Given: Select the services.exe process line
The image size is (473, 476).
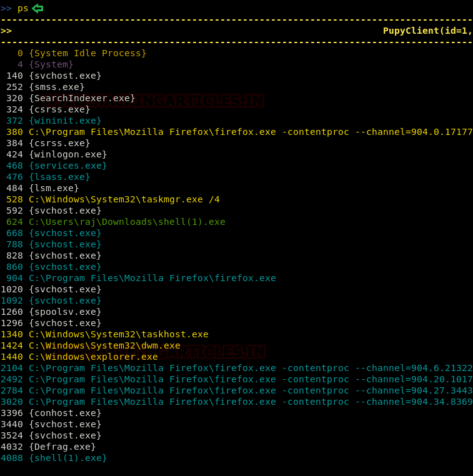Looking at the screenshot, I should (67, 166).
